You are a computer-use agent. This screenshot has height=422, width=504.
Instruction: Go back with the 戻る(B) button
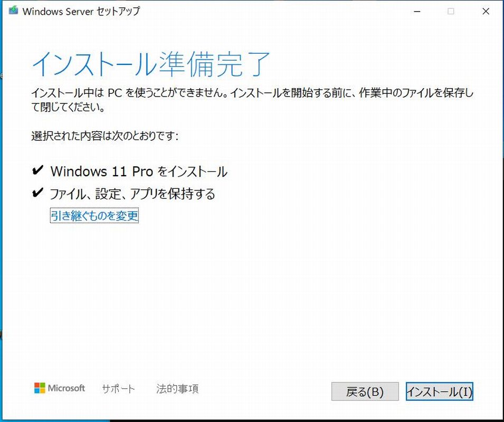(365, 391)
